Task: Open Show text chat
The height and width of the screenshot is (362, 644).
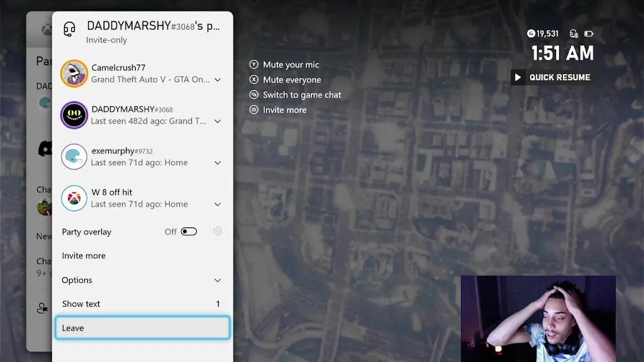Action: pos(142,304)
